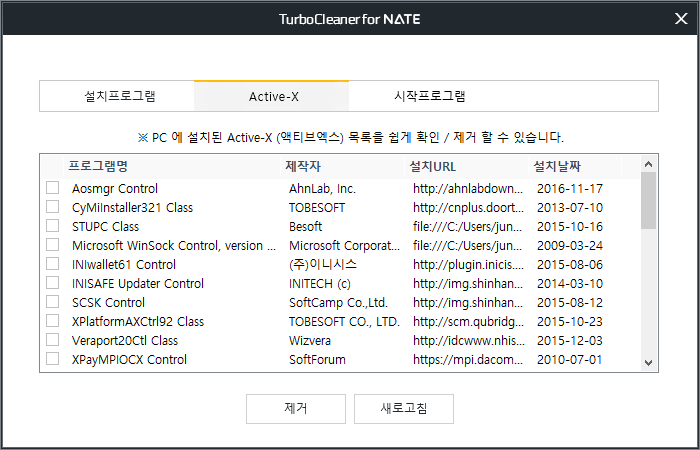Click the http://idcwww.nhis... URL cell
Screen dimensions: 700x450
469,341
